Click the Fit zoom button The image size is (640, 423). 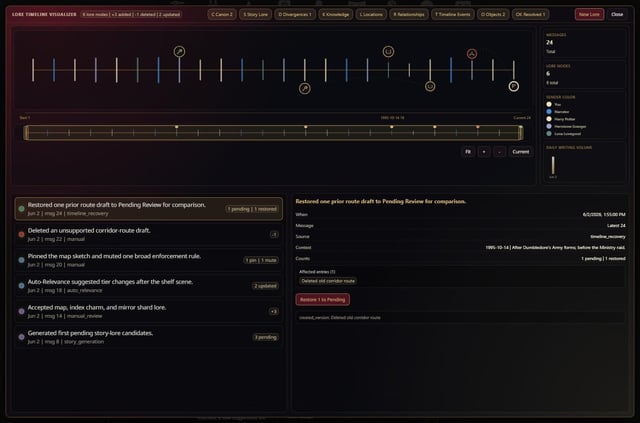point(468,151)
